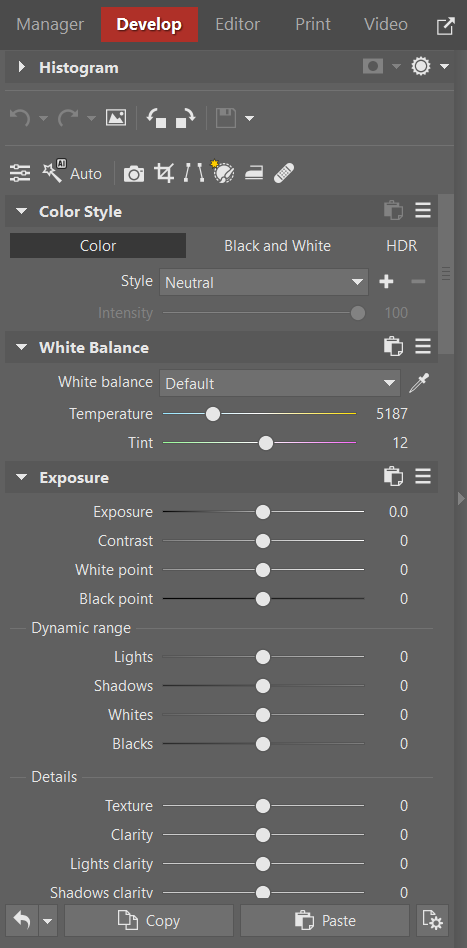Select the Retouching bandage tool

[x=284, y=174]
